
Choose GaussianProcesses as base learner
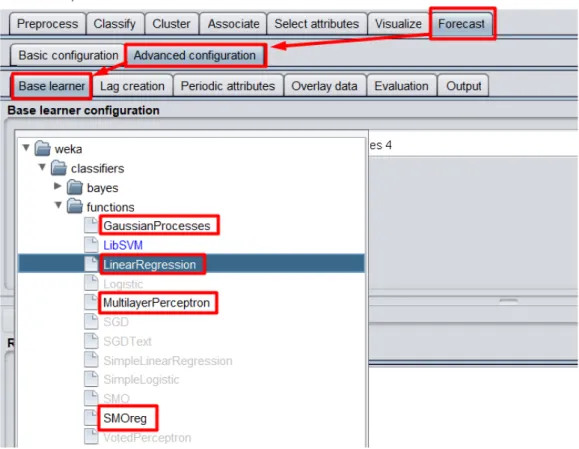pyautogui.click(x=157, y=226)
